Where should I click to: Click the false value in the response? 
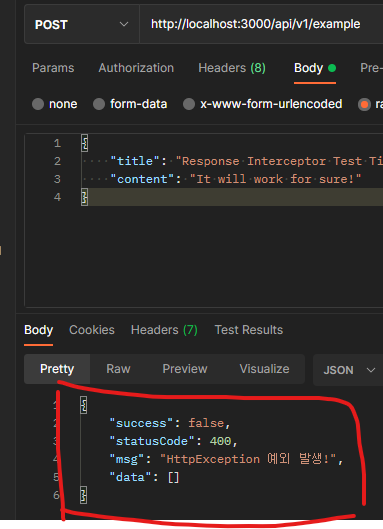(206, 423)
